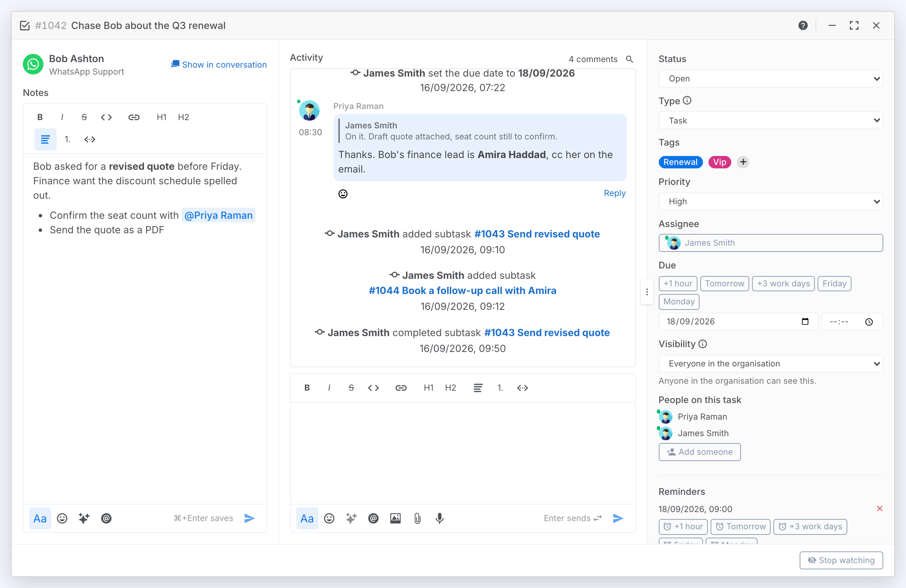Screen dimensions: 906x588
Task: Click the Type info icon
Action: (687, 100)
